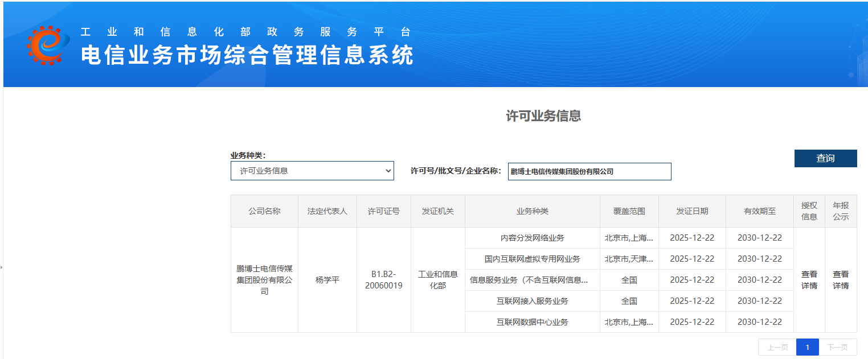This screenshot has height=359, width=868.
Task: Click the 授权信息 column header
Action: (809, 211)
